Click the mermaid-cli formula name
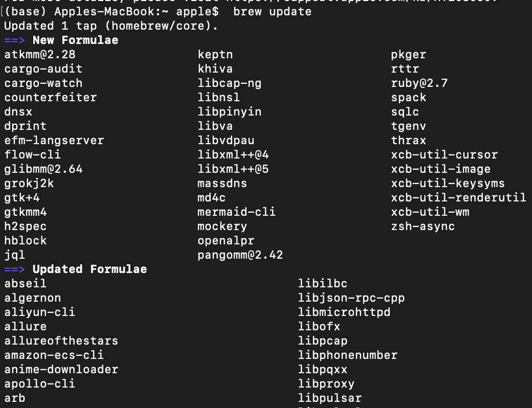The height and width of the screenshot is (408, 532). coord(236,212)
